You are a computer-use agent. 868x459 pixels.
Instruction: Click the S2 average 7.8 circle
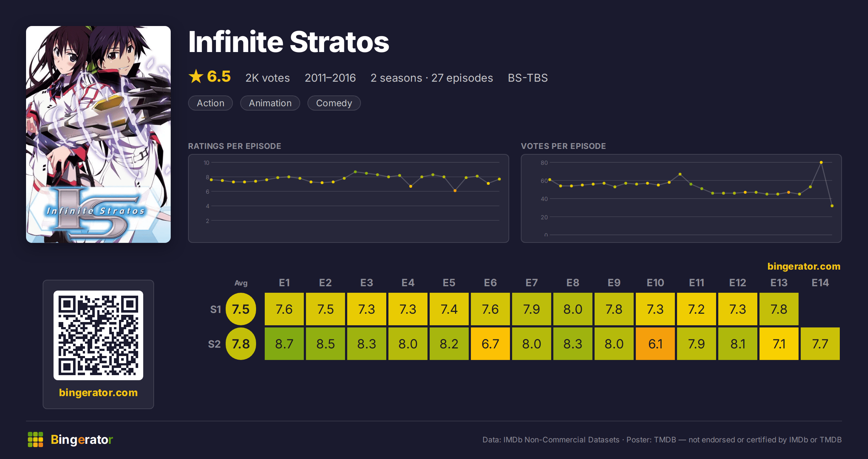tap(241, 344)
